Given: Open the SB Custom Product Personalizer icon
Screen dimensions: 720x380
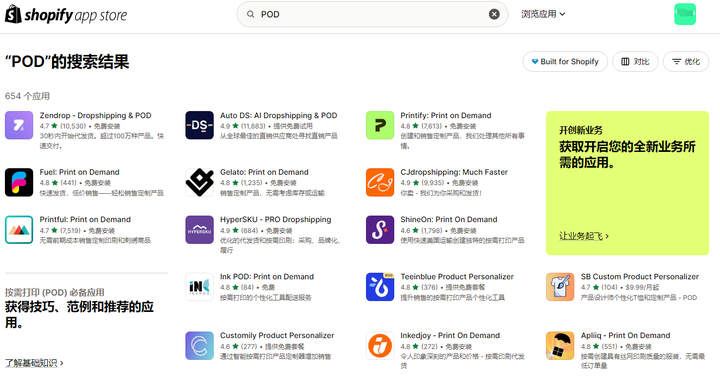Looking at the screenshot, I should tap(560, 287).
